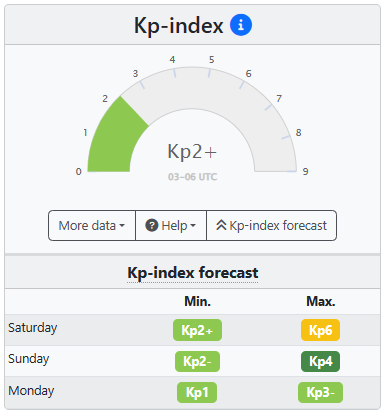Viewport: 384px width, 416px height.
Task: Click the blue info icon beside Kp-index
Action: point(241,25)
